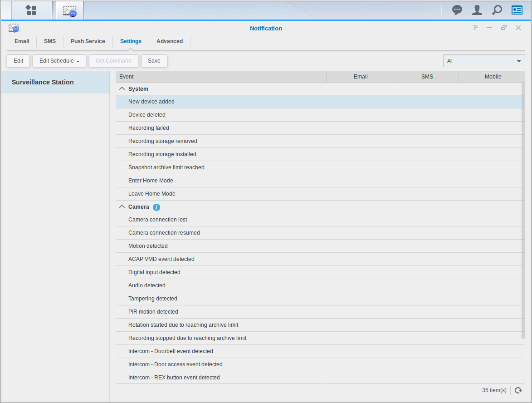Open the All filter dropdown
The width and height of the screenshot is (532, 403).
484,61
